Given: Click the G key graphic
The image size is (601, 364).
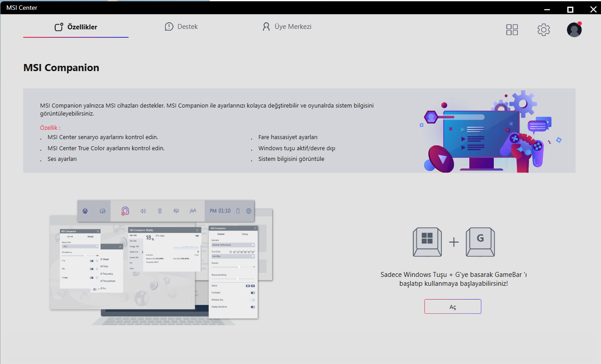Looking at the screenshot, I should click(480, 242).
